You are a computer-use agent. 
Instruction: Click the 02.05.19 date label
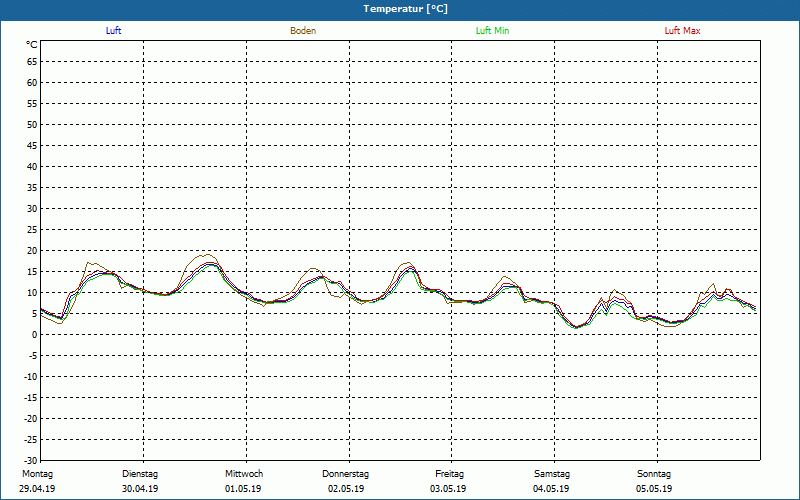[x=346, y=489]
